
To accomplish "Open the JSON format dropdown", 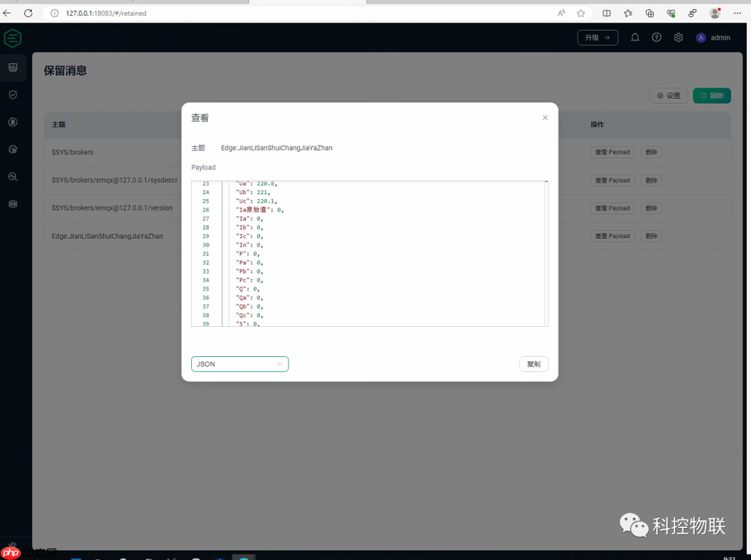I will point(240,364).
